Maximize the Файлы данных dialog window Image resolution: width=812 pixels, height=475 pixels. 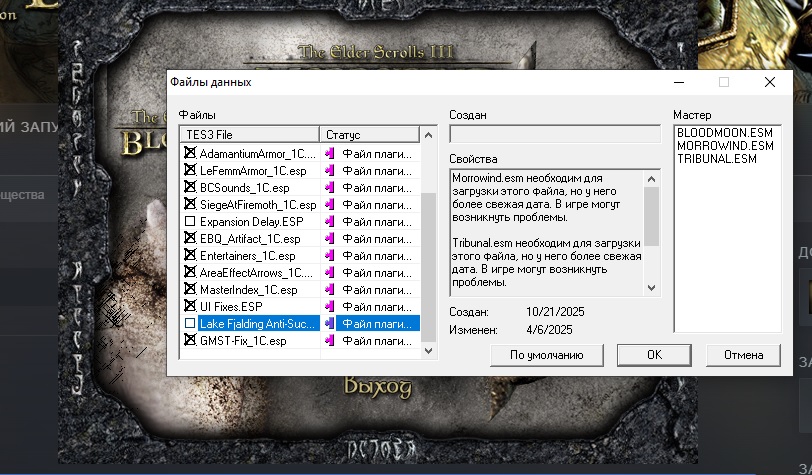click(x=724, y=82)
